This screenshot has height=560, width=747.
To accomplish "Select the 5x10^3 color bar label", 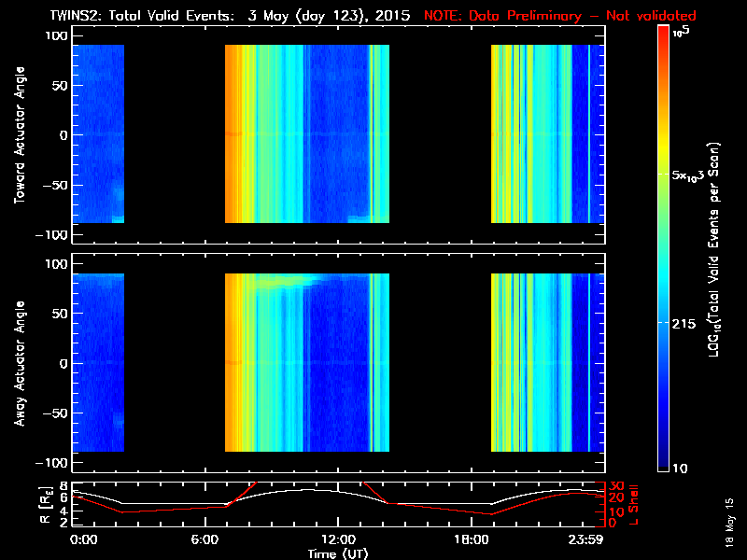I will [693, 175].
